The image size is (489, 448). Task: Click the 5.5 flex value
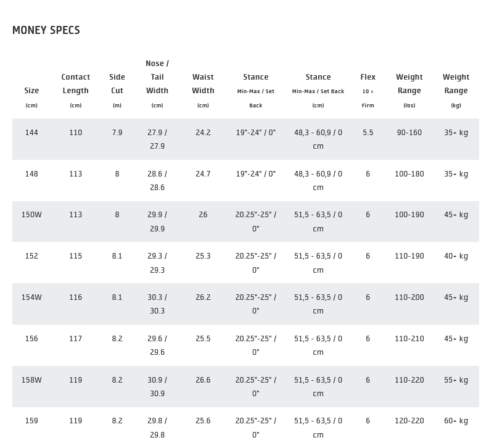(368, 133)
